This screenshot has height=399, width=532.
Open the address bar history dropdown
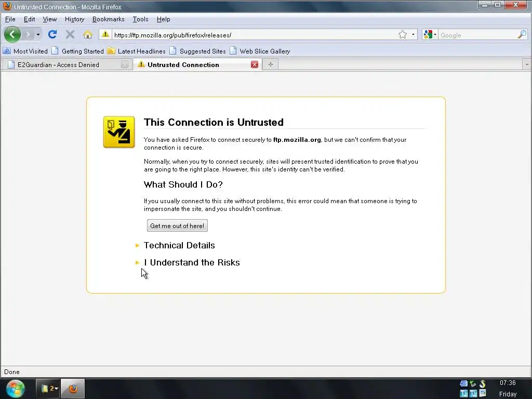tap(413, 35)
